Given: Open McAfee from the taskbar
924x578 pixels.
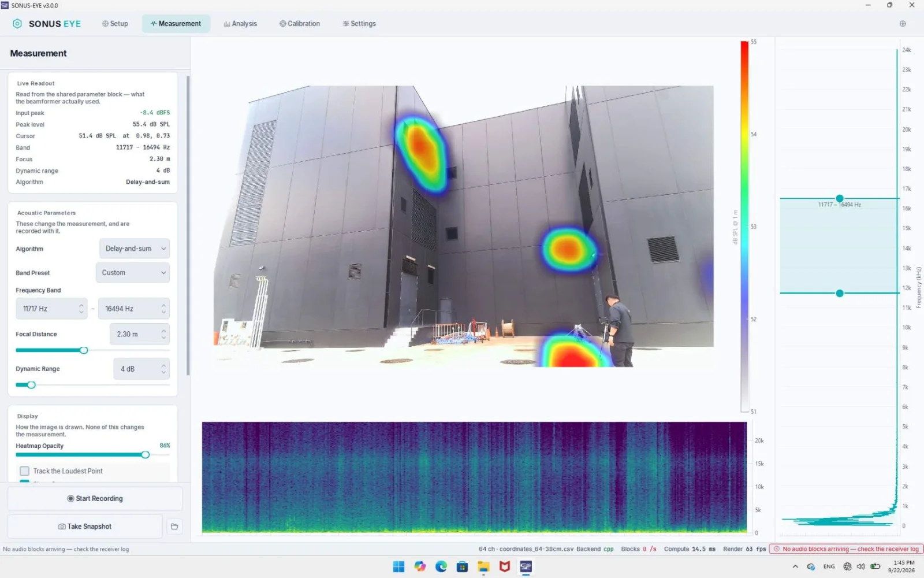Looking at the screenshot, I should (504, 567).
